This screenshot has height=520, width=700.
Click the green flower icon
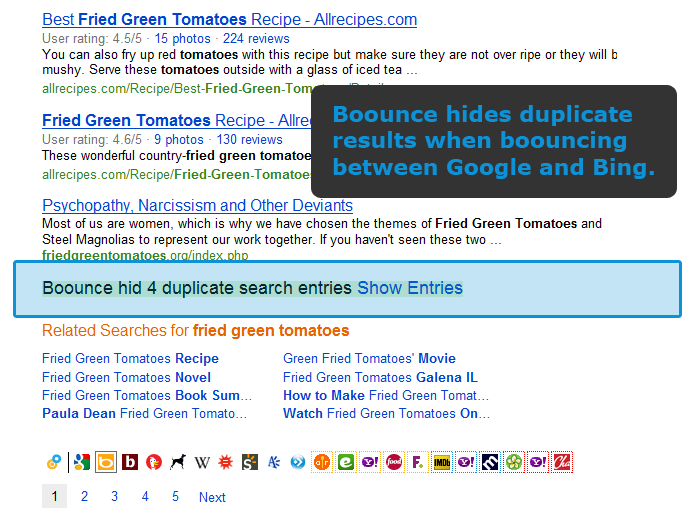click(x=514, y=462)
